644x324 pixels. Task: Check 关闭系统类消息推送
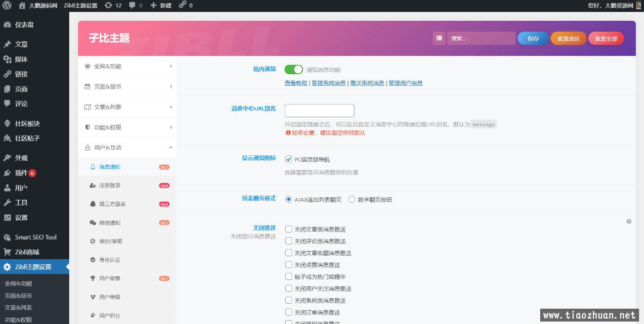pos(289,300)
